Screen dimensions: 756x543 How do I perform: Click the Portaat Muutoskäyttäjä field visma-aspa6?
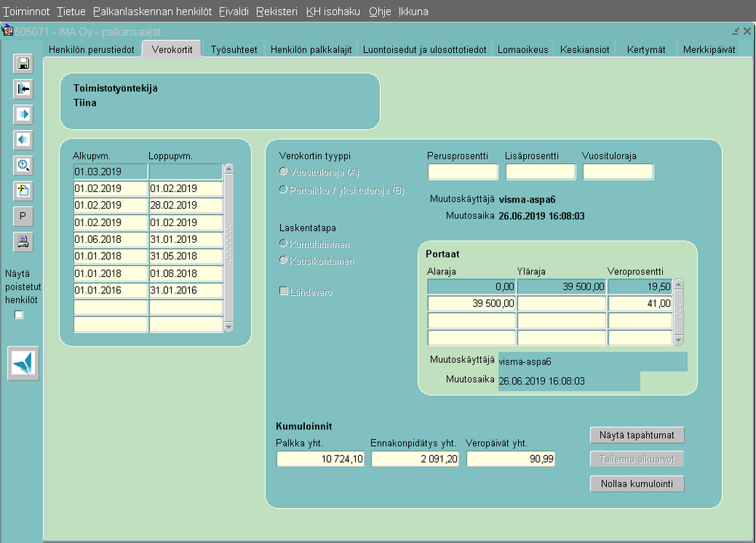click(593, 361)
